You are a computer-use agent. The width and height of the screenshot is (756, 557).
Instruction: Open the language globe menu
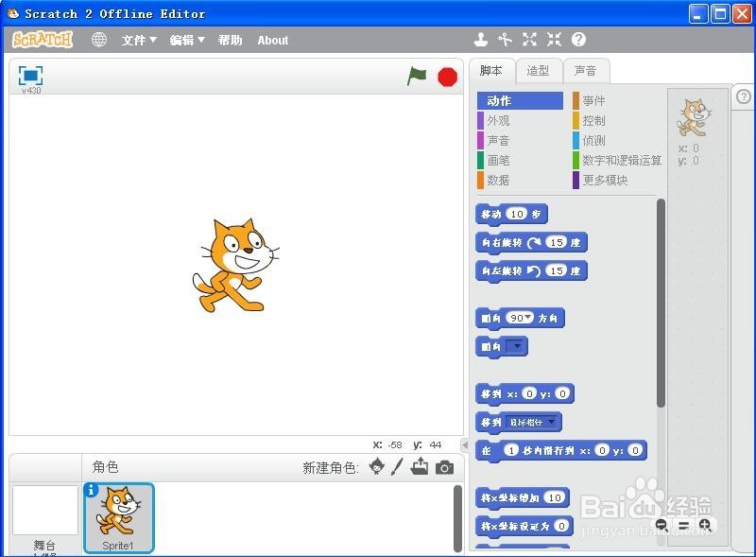point(99,40)
